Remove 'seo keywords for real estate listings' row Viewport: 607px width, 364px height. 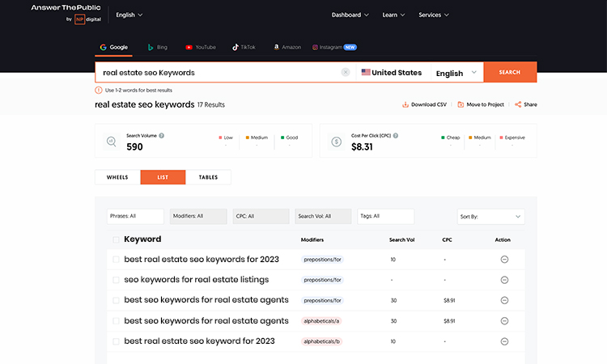pos(504,280)
